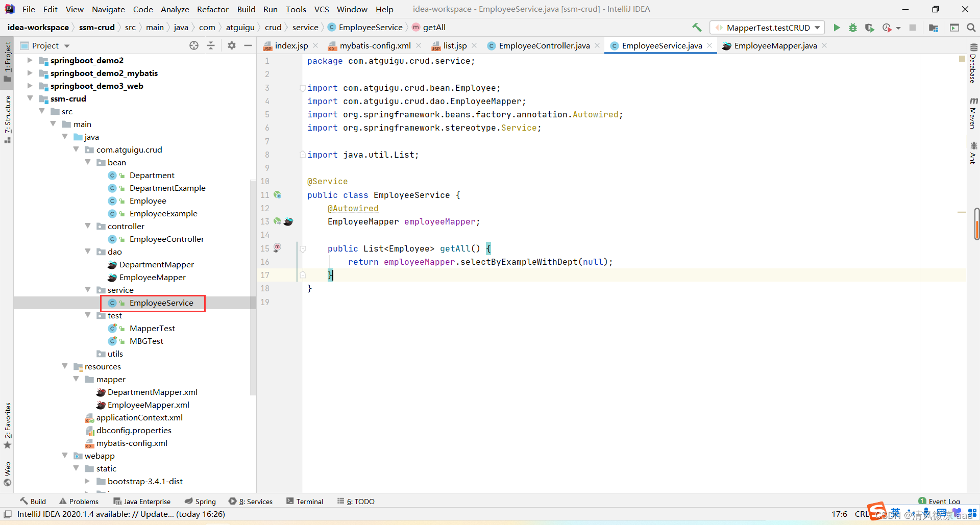Image resolution: width=980 pixels, height=525 pixels.
Task: Click Update link in status bar notification
Action: click(157, 514)
